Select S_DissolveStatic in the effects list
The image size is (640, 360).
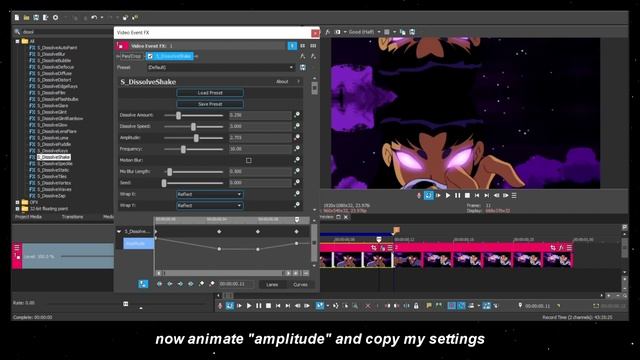pos(53,170)
